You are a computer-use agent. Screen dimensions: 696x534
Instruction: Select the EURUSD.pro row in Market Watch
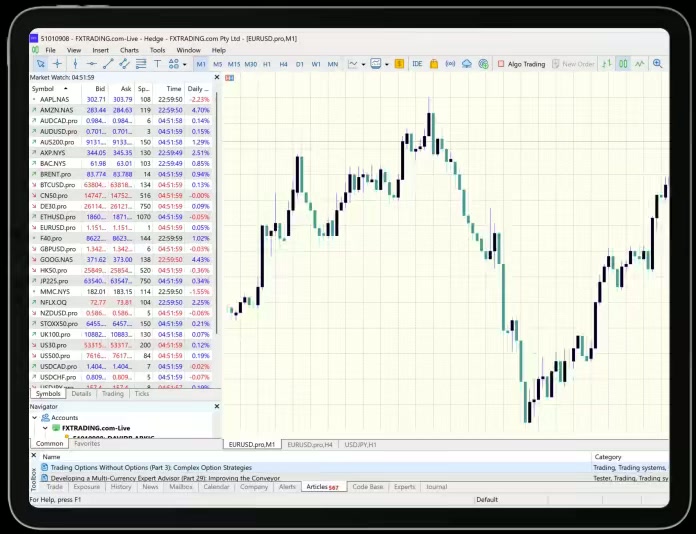click(121, 227)
